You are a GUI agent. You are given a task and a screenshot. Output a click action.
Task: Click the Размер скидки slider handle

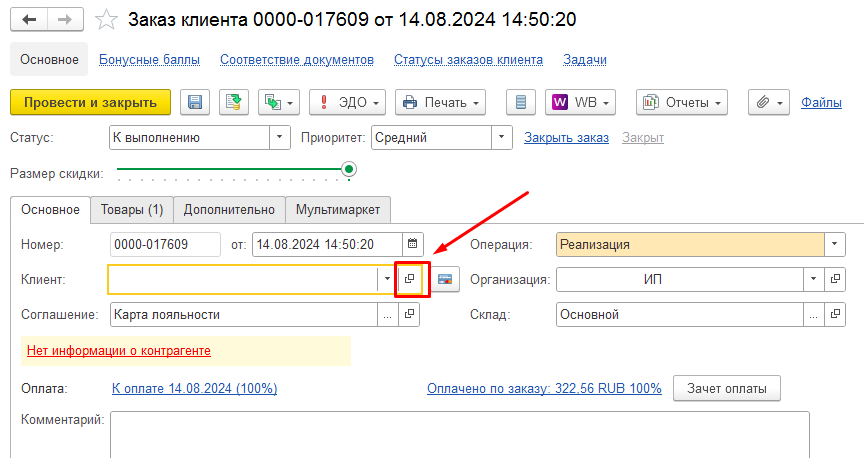(x=349, y=169)
